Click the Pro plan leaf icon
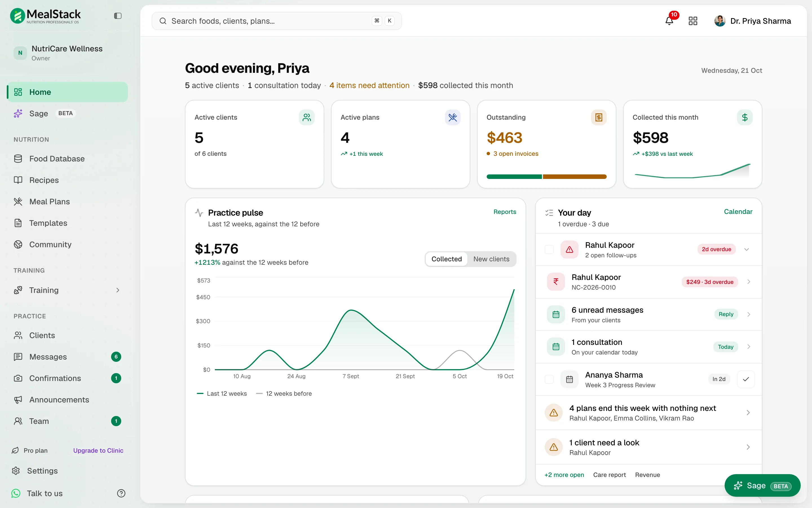 pos(15,450)
